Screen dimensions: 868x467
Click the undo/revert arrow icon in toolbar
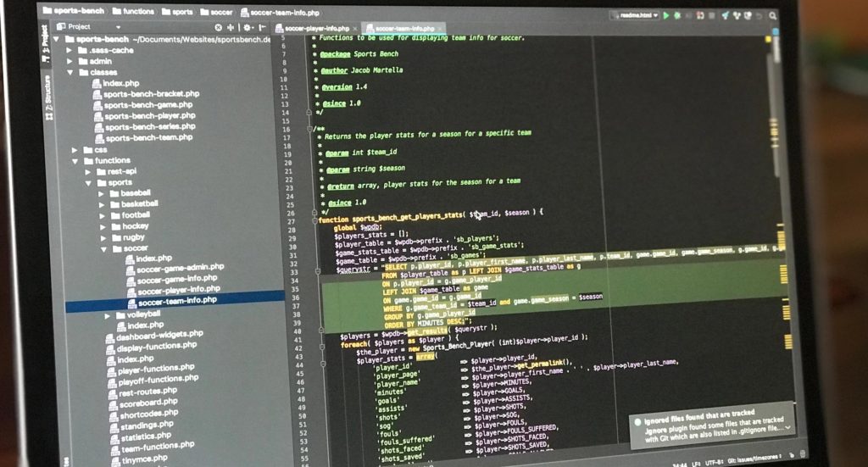[759, 16]
